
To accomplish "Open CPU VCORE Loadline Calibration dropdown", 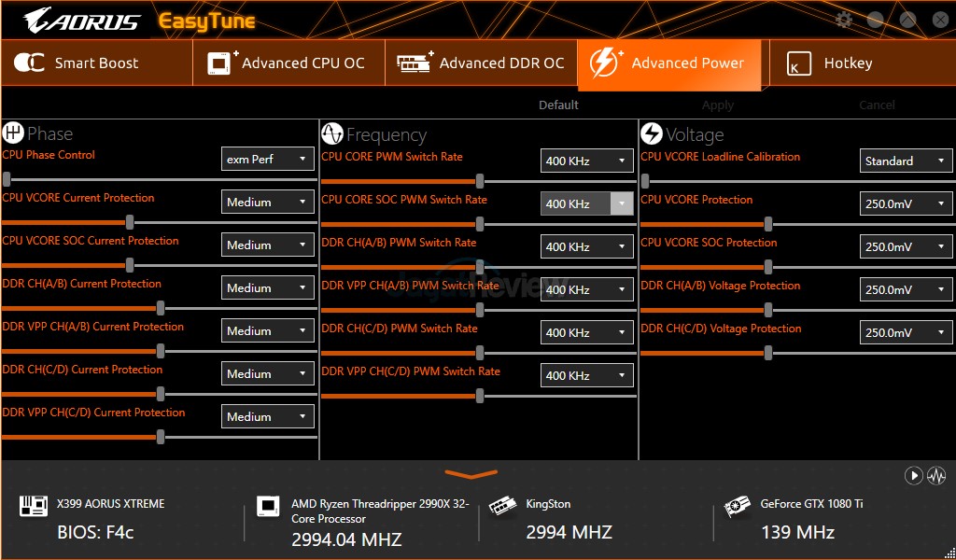I will coord(906,161).
